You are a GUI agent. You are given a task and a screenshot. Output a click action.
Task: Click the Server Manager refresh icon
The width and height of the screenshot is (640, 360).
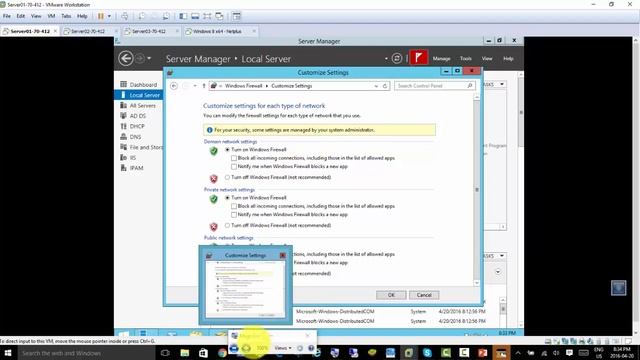click(x=396, y=58)
